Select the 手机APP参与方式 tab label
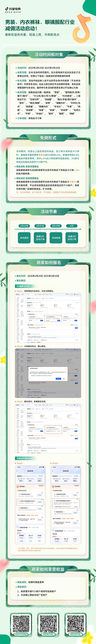Screen dimensions: 96x644 25,458
